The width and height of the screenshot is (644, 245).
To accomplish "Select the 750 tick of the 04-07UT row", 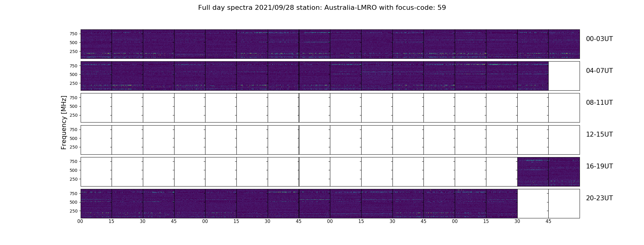I will 73,66.
